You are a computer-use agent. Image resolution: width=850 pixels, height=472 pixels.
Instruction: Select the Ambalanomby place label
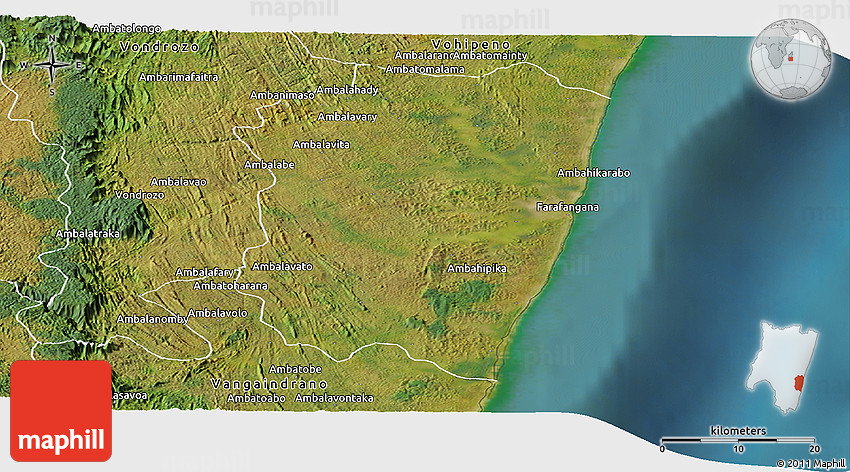coord(152,319)
